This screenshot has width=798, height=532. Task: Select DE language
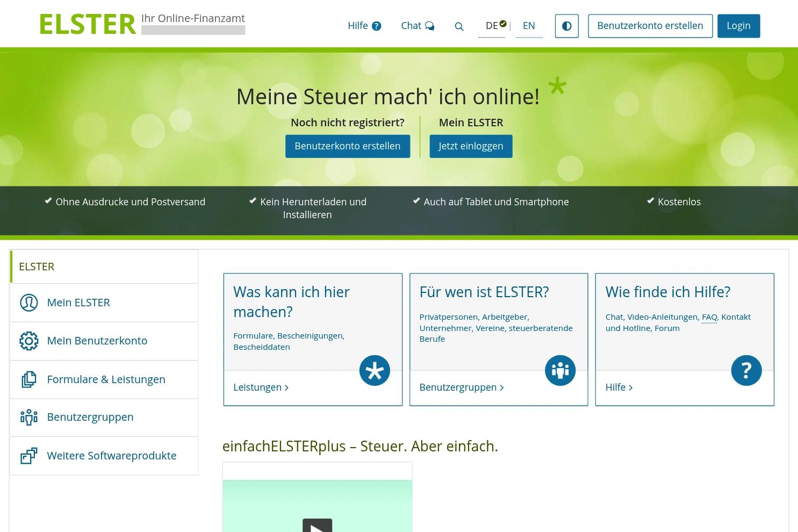(492, 26)
